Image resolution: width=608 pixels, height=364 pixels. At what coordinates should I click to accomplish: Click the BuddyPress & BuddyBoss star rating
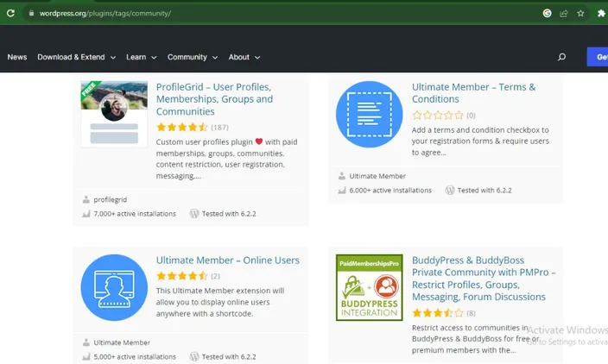tap(438, 313)
